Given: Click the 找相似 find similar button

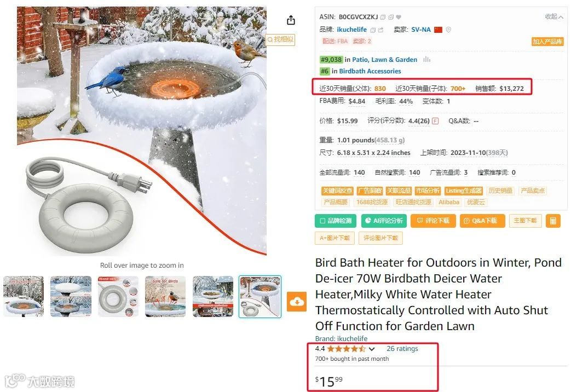Looking at the screenshot, I should pos(280,39).
